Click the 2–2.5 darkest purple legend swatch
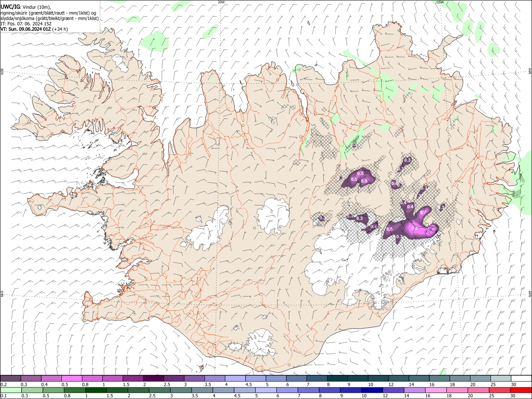The height and width of the screenshot is (399, 532). (153, 379)
